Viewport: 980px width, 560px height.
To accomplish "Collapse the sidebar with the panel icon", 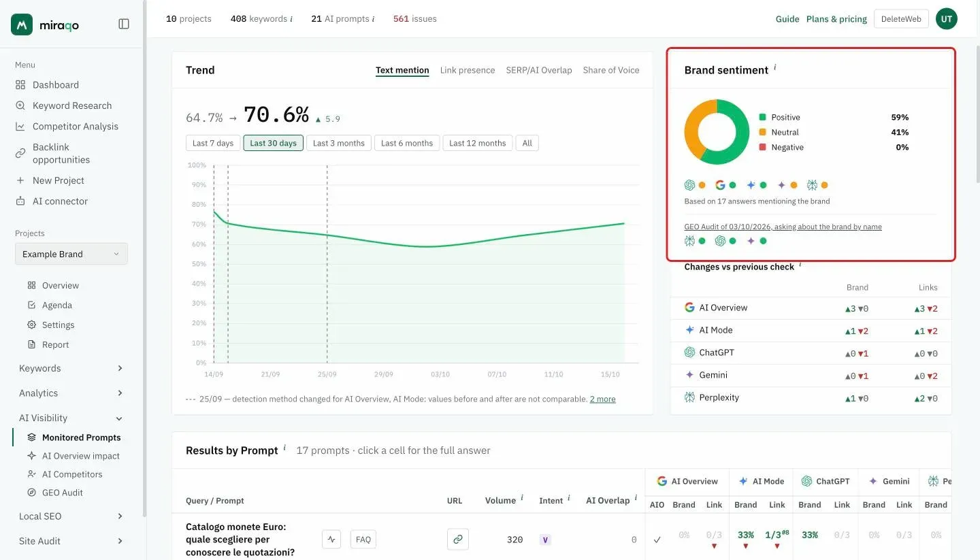I will 124,24.
